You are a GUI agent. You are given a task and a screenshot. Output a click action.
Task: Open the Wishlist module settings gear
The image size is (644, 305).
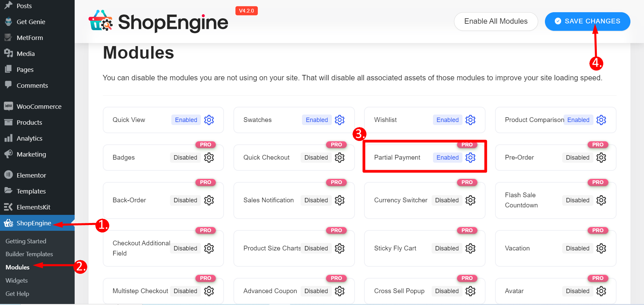pos(470,120)
